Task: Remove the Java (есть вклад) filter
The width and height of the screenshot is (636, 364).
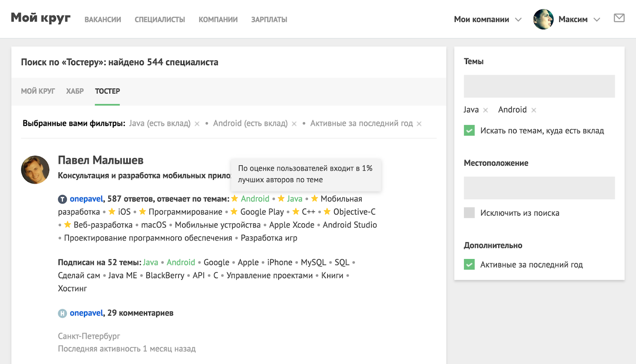Action: coord(197,124)
